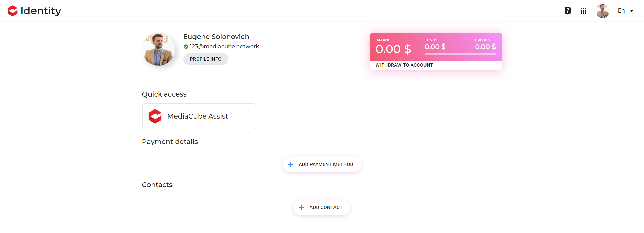Click the MediaCube Assist red cube icon
This screenshot has height=233, width=644.
[155, 116]
